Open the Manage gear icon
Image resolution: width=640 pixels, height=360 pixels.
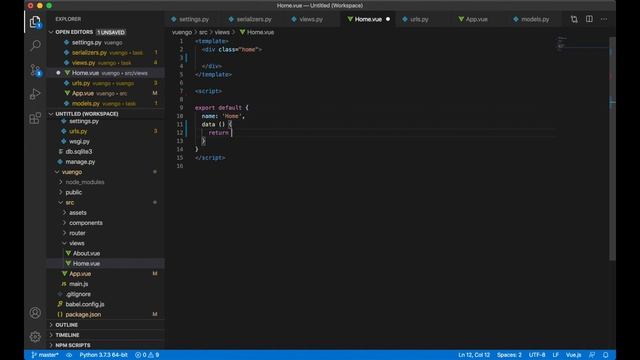pyautogui.click(x=35, y=337)
